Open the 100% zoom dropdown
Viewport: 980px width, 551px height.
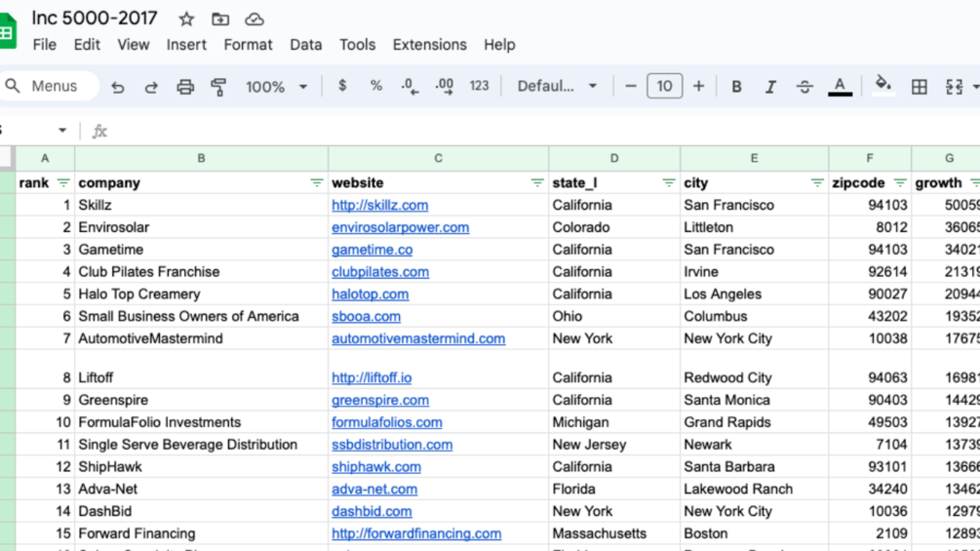coord(276,87)
